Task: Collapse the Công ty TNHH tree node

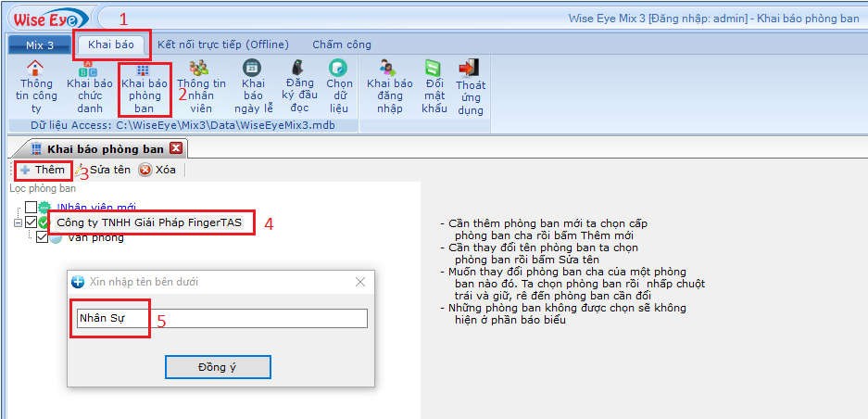Action: [17, 222]
